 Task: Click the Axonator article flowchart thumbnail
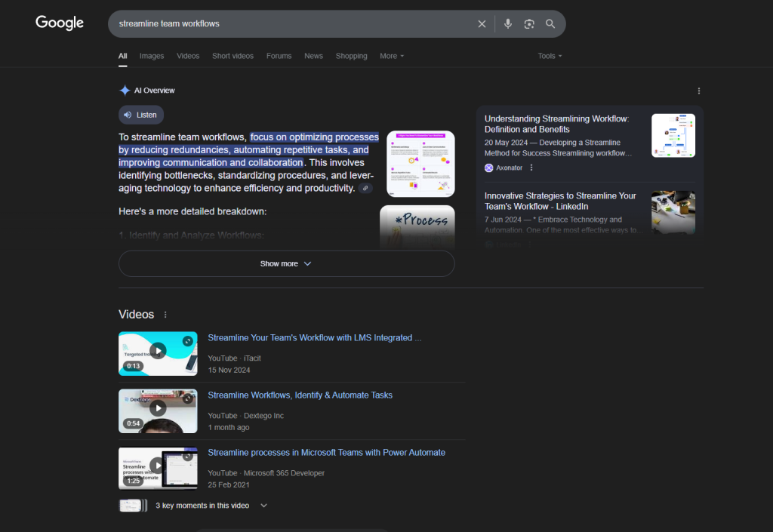coord(673,136)
